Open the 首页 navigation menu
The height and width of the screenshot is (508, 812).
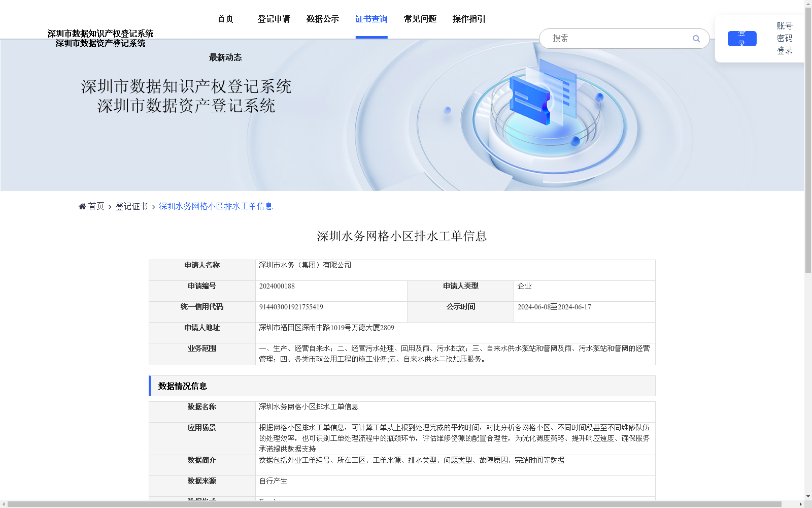[225, 19]
